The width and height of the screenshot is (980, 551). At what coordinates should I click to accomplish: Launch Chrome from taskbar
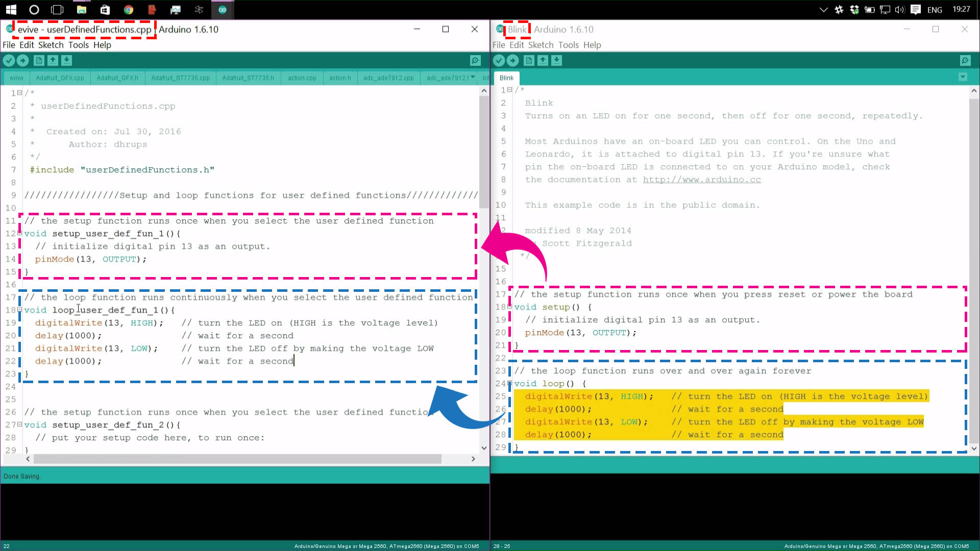click(x=129, y=9)
